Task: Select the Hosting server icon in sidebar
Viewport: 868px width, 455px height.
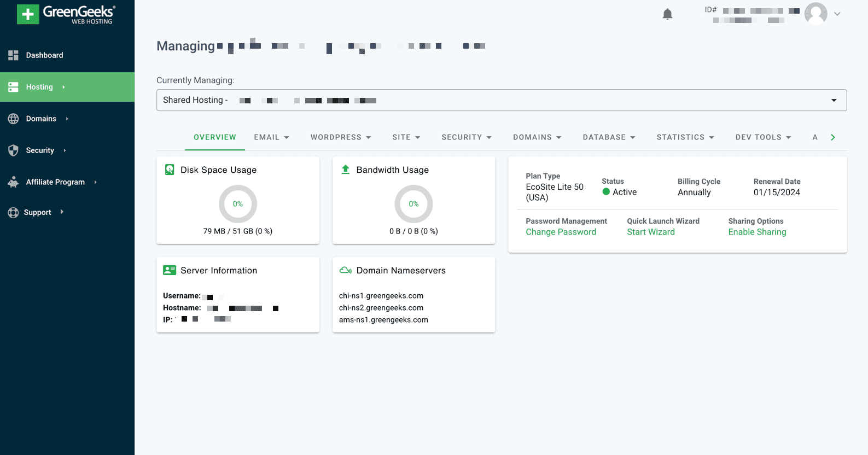Action: tap(14, 87)
